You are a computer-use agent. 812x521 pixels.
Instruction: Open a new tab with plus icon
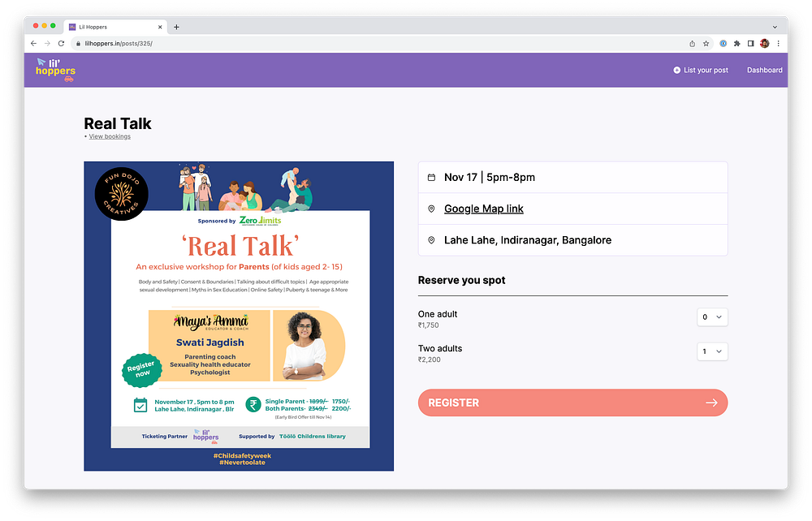pyautogui.click(x=176, y=27)
